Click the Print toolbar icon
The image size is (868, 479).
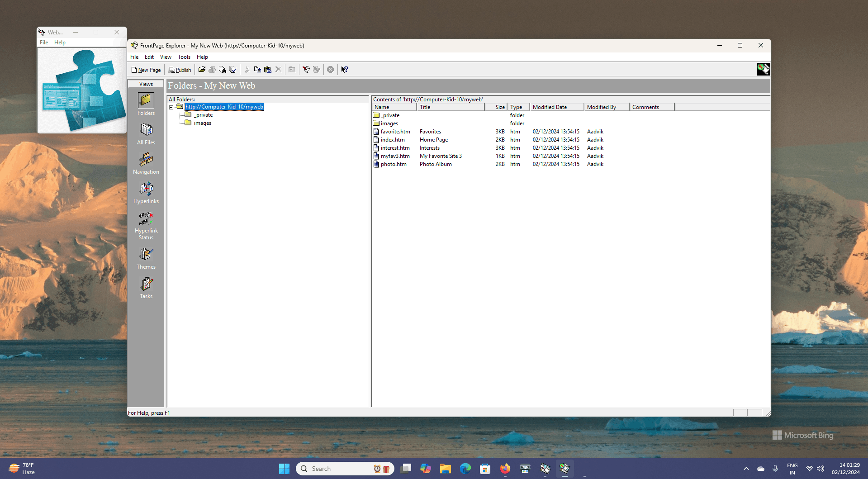[212, 70]
